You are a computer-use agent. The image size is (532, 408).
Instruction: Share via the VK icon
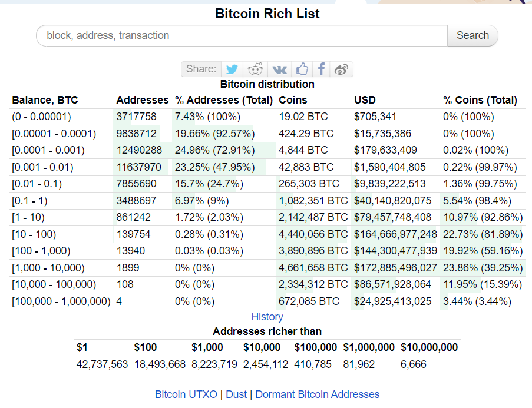280,69
